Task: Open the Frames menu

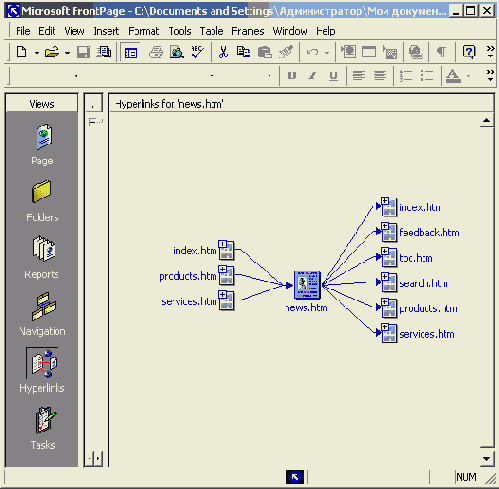Action: click(x=247, y=31)
